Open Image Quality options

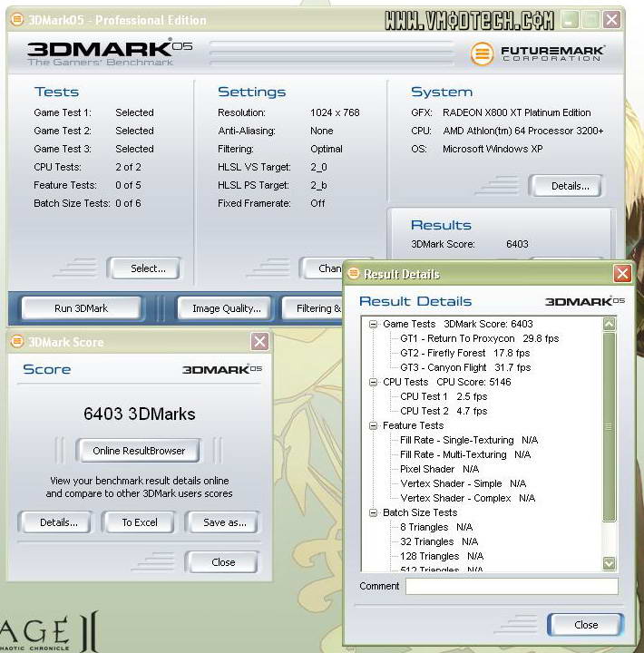[226, 308]
